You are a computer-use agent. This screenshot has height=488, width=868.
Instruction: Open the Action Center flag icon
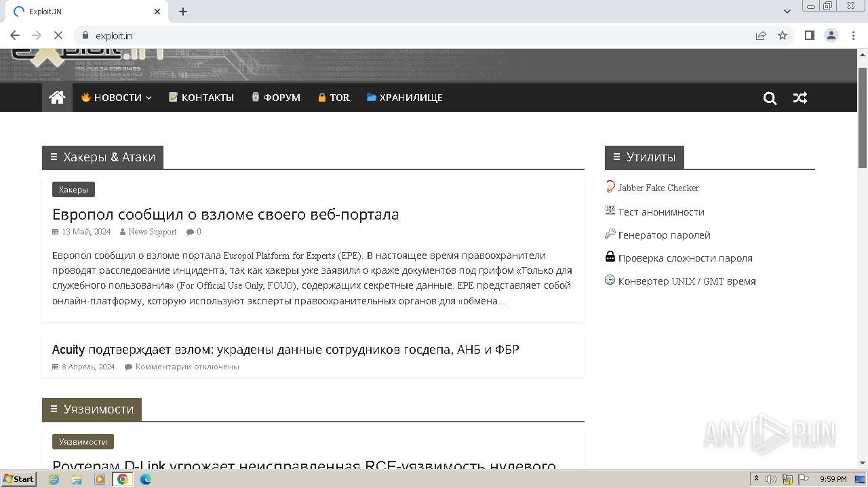pyautogui.click(x=803, y=479)
